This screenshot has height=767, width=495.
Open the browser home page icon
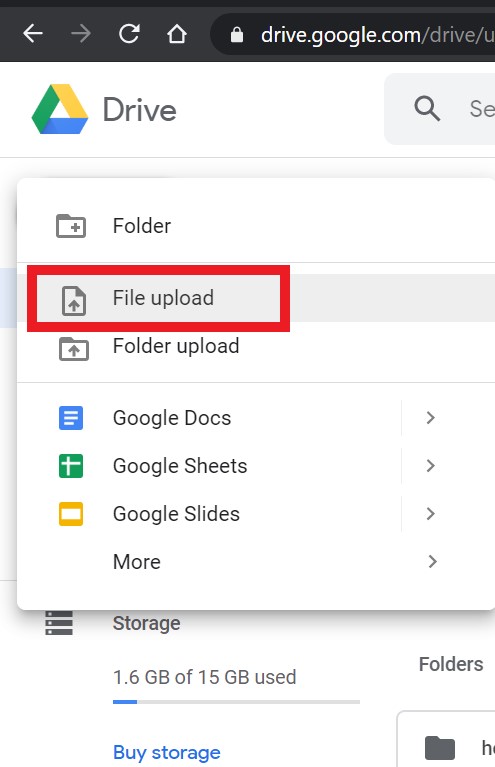(177, 34)
